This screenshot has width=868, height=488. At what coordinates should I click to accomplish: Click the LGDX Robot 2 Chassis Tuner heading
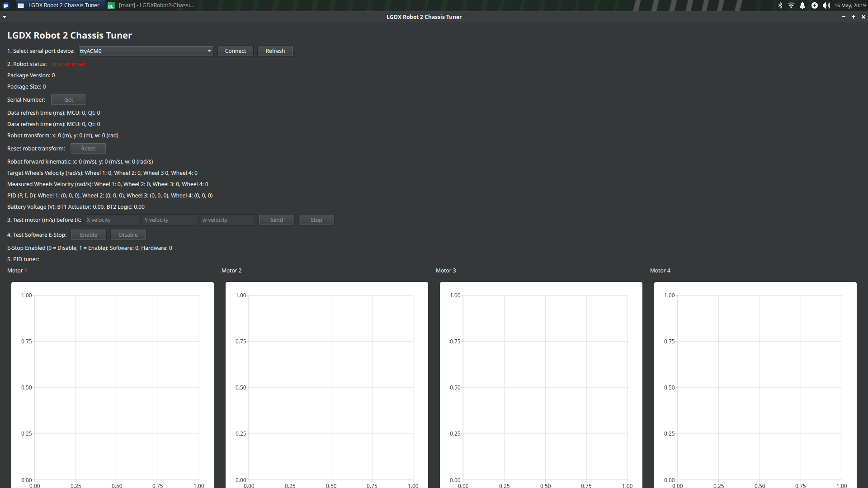[70, 36]
